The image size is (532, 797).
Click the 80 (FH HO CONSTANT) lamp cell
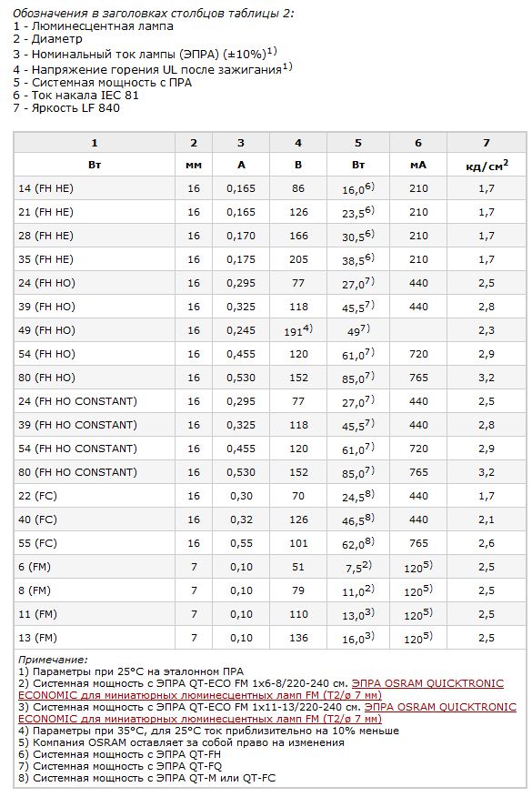click(95, 472)
